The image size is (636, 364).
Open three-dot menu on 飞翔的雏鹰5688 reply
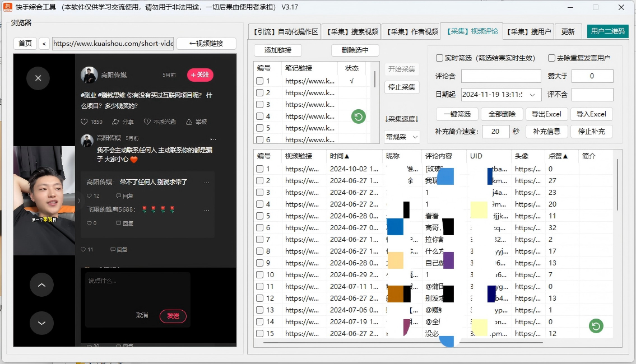click(206, 210)
